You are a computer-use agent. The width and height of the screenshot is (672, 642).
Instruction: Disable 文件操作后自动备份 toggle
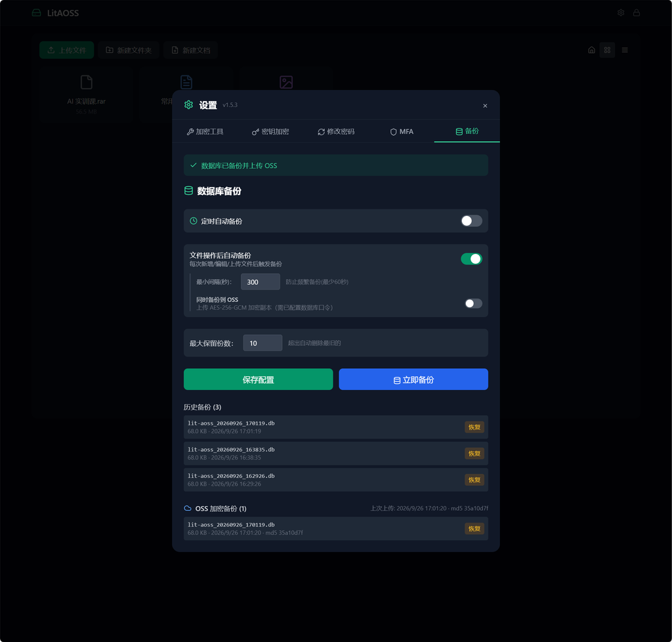click(471, 259)
